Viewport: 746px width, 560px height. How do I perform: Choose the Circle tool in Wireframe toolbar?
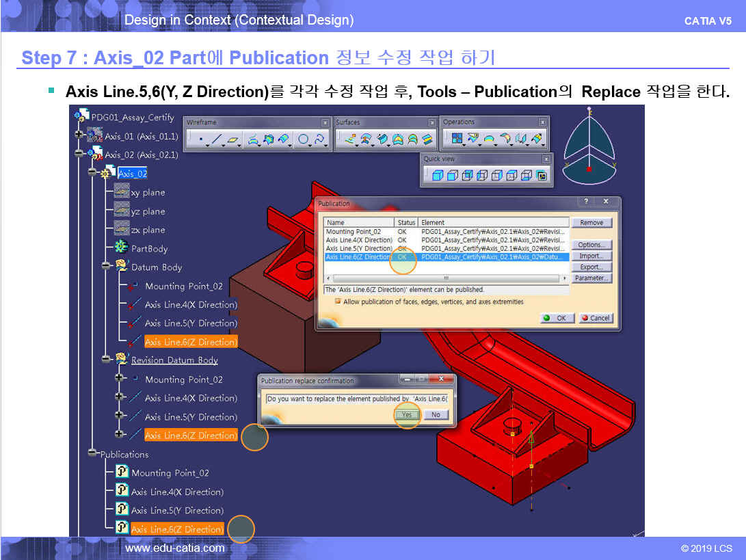click(302, 139)
